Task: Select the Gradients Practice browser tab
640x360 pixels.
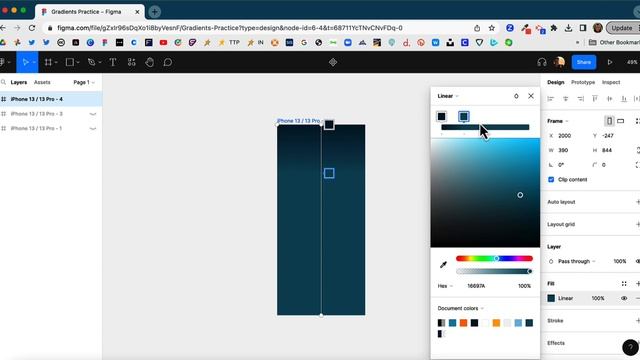Action: (90, 12)
